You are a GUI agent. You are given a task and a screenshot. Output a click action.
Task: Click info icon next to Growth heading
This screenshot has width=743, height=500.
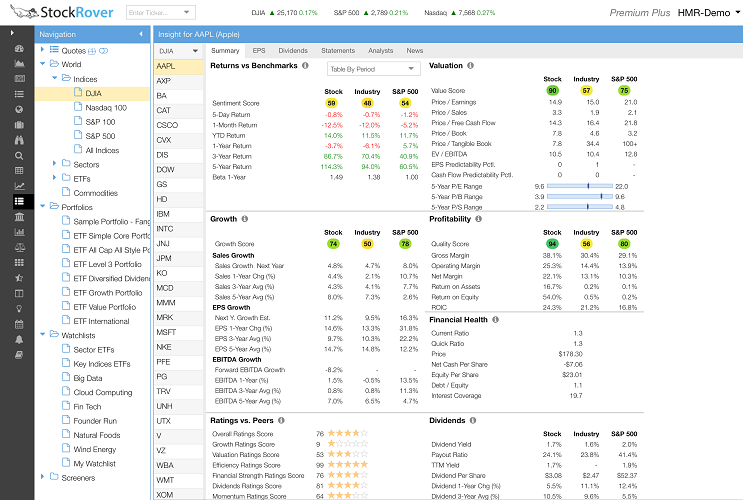pyautogui.click(x=245, y=219)
